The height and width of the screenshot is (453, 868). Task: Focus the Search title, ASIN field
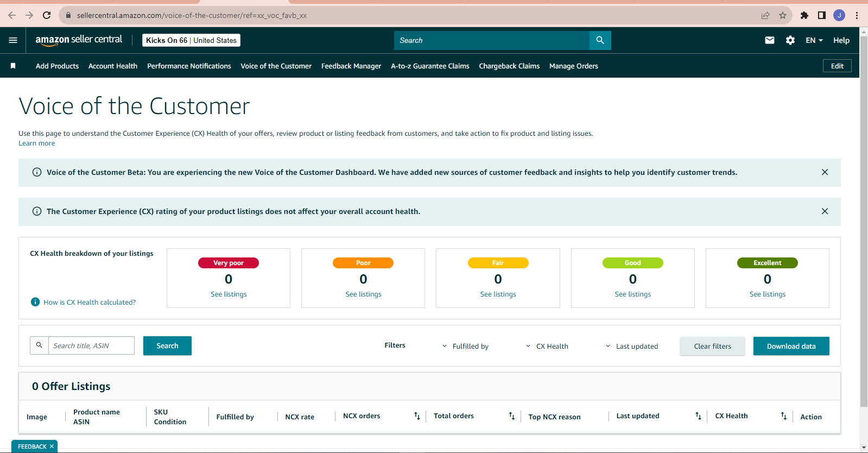point(91,345)
